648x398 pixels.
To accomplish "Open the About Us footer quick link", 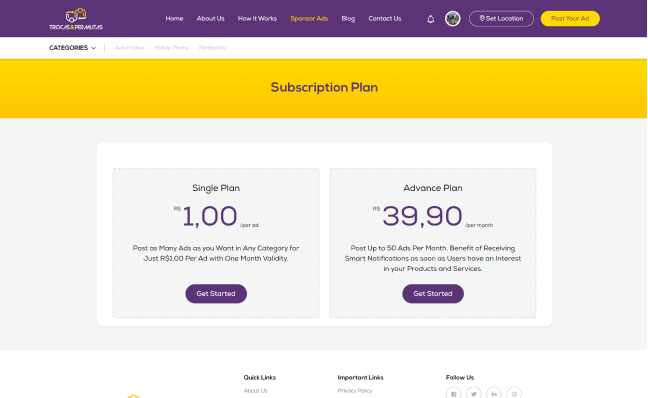I will tap(255, 391).
